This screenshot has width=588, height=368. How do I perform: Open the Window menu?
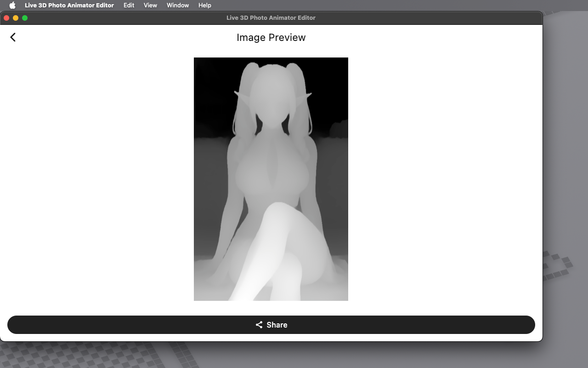(x=178, y=5)
